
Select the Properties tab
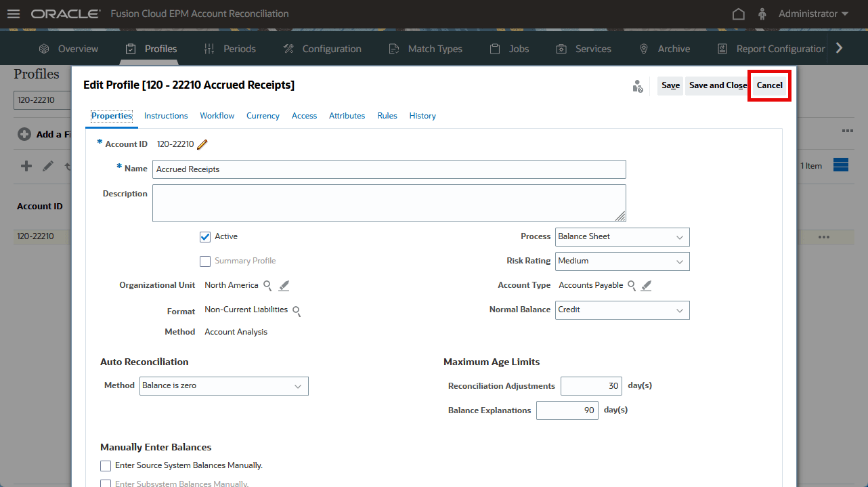click(112, 116)
